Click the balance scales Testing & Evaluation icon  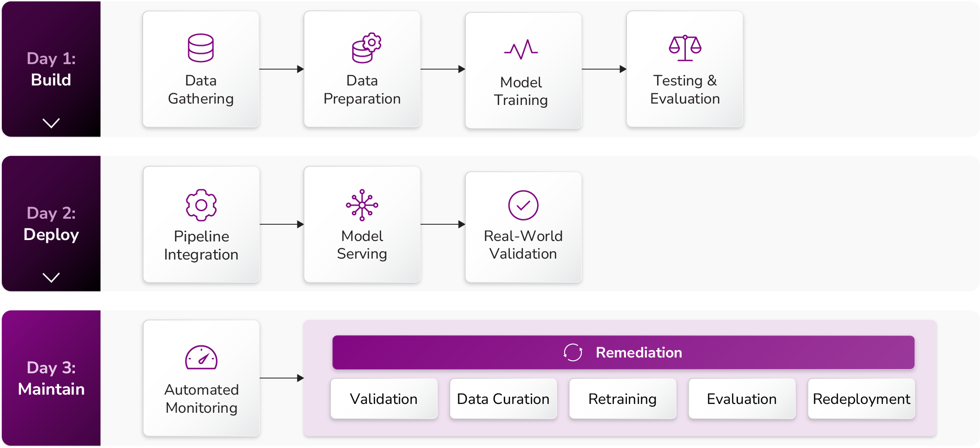pos(685,48)
